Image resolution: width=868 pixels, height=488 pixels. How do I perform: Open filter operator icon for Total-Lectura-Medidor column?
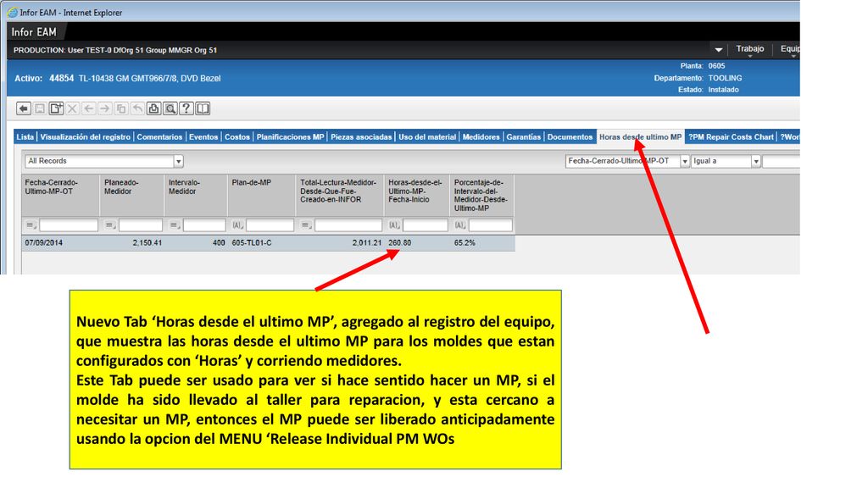(306, 225)
